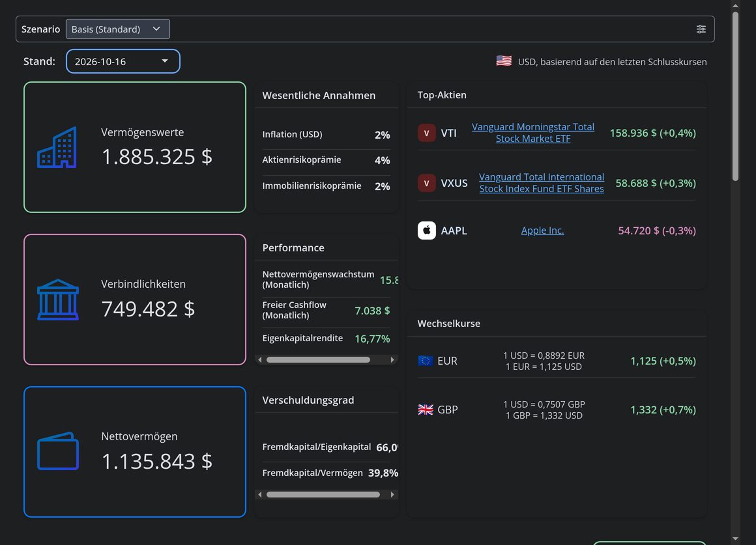Click the US flag currency icon
Viewport: 756px width, 545px height.
pyautogui.click(x=504, y=61)
